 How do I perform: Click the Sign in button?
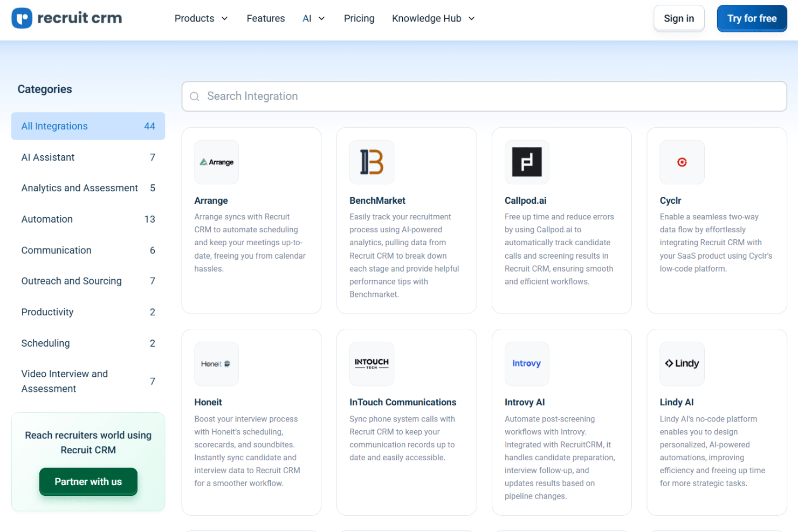pyautogui.click(x=679, y=18)
